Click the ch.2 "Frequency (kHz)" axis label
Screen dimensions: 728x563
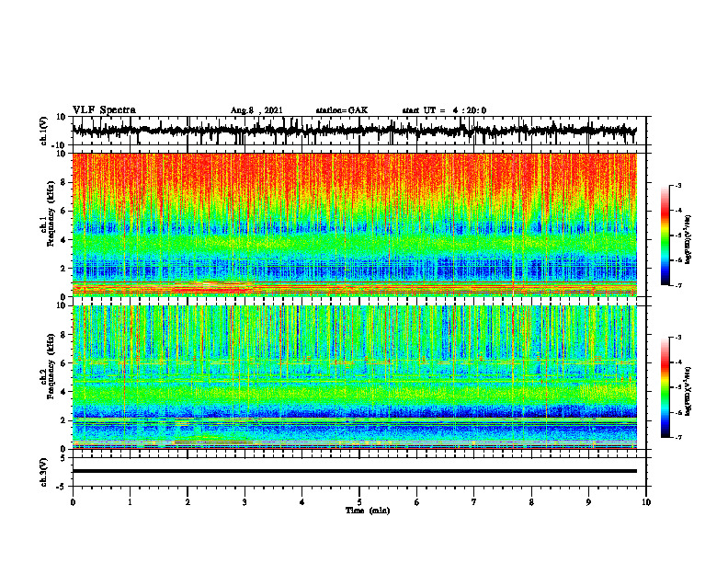click(51, 366)
